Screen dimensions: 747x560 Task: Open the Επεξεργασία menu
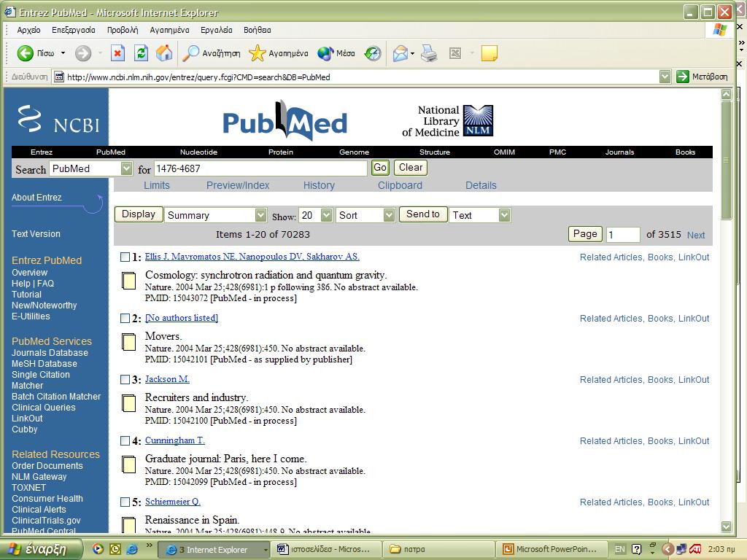pyautogui.click(x=74, y=30)
